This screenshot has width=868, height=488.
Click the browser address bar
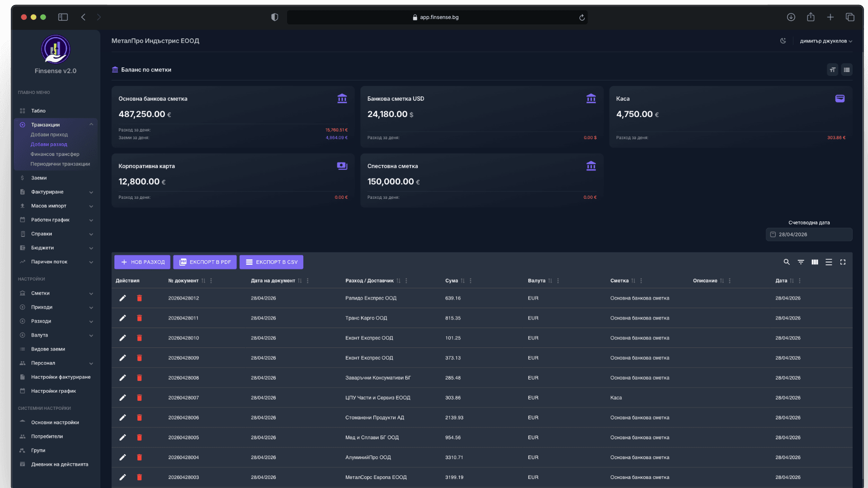437,17
